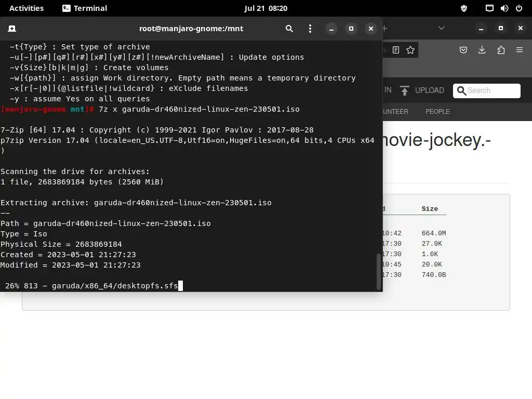Open a new browser tab with the plus icon

coord(385,29)
